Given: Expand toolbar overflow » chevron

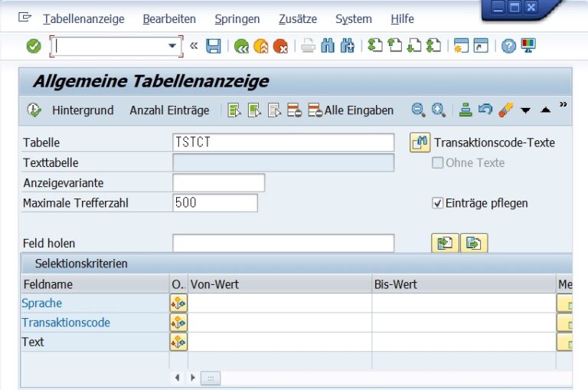Looking at the screenshot, I should pyautogui.click(x=563, y=104).
